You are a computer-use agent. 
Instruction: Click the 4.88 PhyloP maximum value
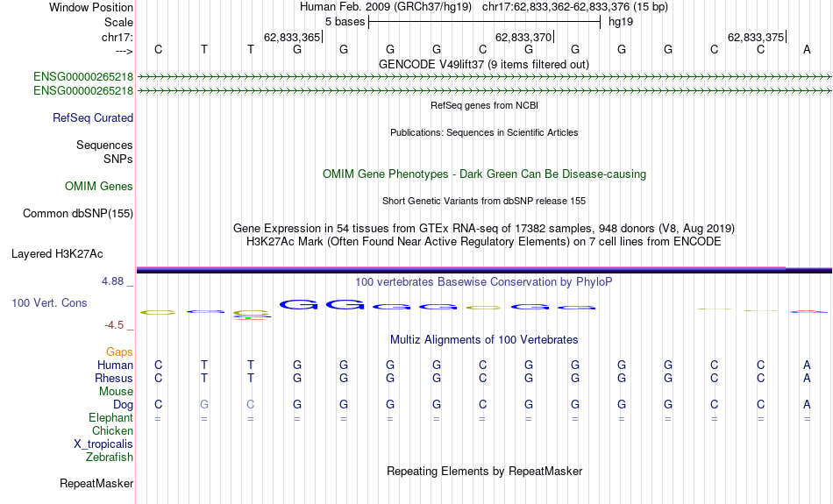click(x=112, y=281)
